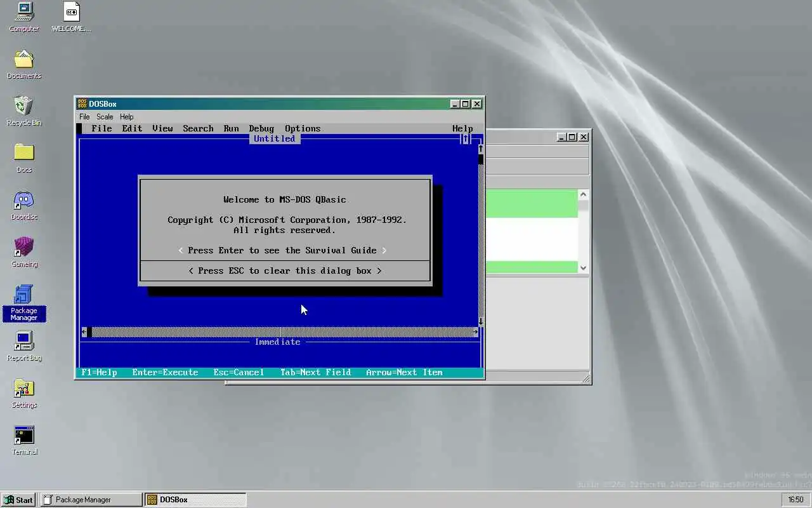Viewport: 812px width, 508px height.
Task: Click Esc=Cancel in the status bar
Action: [239, 372]
